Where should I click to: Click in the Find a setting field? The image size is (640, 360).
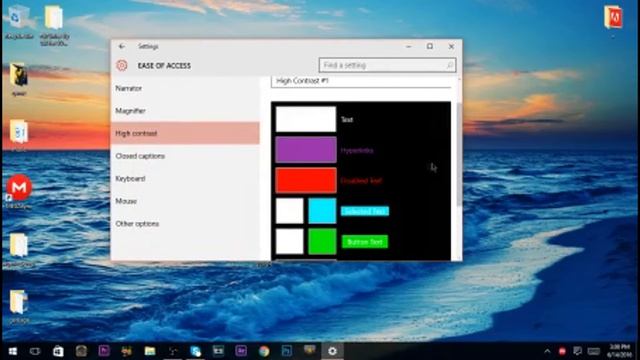click(387, 65)
